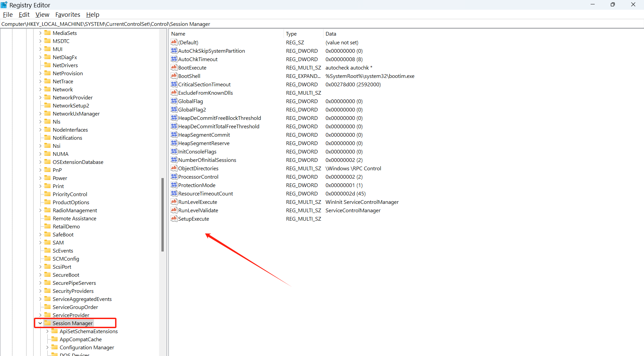Select the Remote Assistance key
Screen dimensions: 644x356
coord(75,218)
